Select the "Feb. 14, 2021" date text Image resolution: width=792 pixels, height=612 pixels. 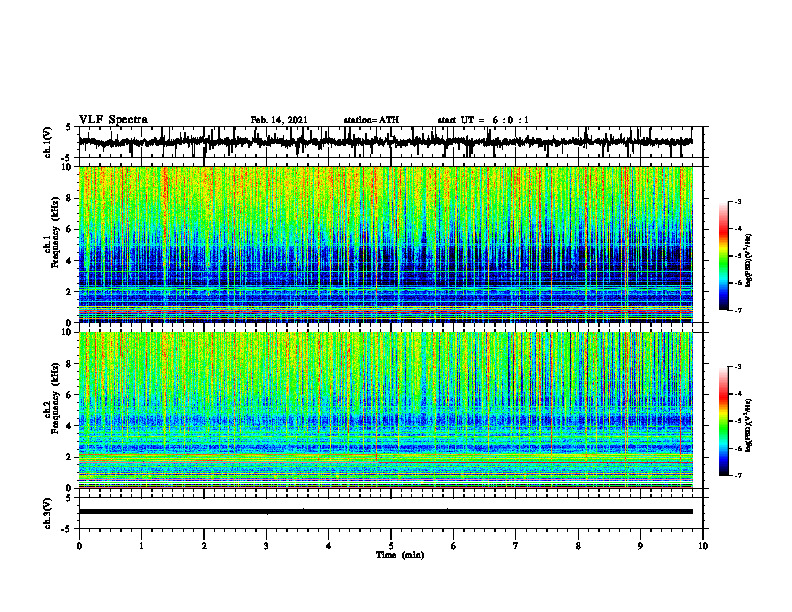(279, 120)
